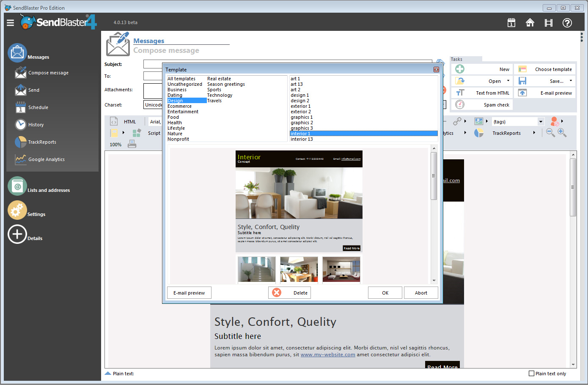The width and height of the screenshot is (588, 385).
Task: Click the help question mark icon
Action: (x=567, y=23)
